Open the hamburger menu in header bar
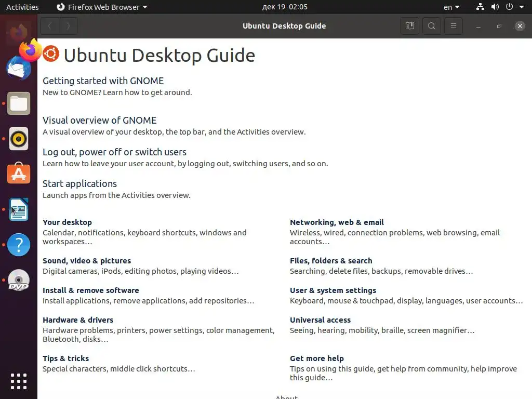Image resolution: width=532 pixels, height=399 pixels. pyautogui.click(x=453, y=26)
